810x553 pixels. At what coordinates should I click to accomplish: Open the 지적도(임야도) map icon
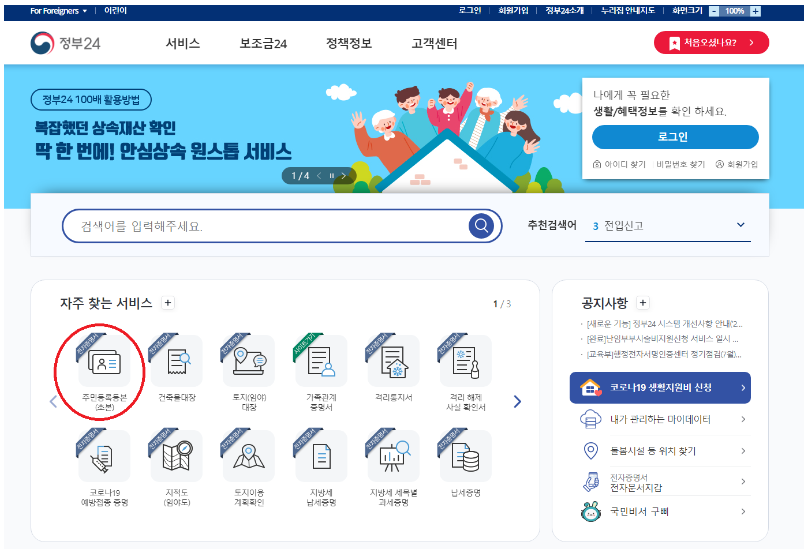[176, 458]
